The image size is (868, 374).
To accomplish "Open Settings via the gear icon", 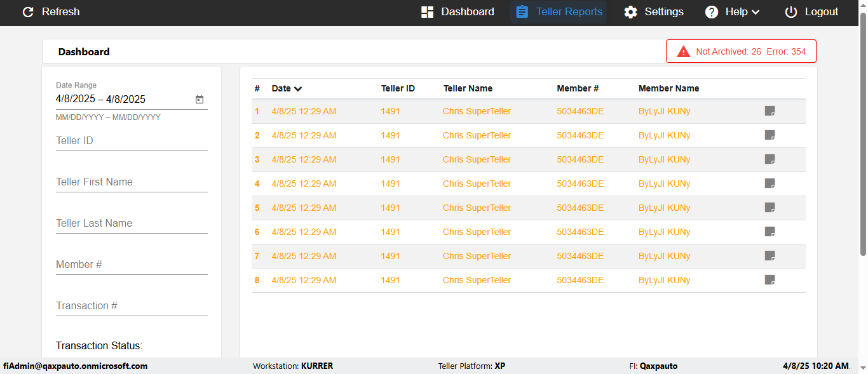I will point(630,12).
